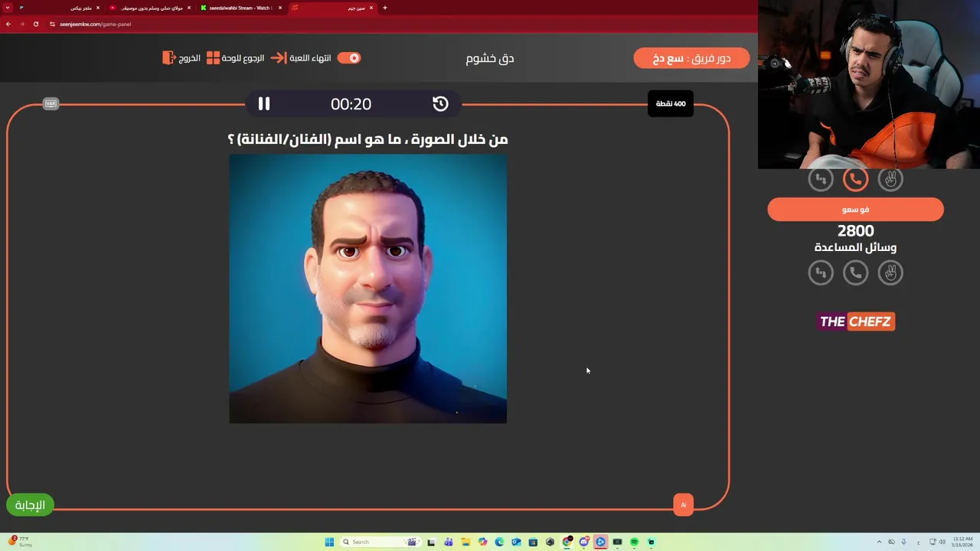Image resolution: width=980 pixels, height=551 pixels.
Task: Click the 00:20 timer readout
Action: tap(351, 103)
